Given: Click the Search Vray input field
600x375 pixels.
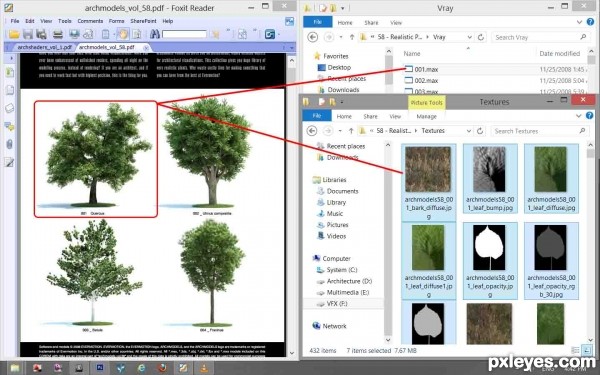Looking at the screenshot, I should coord(540,37).
